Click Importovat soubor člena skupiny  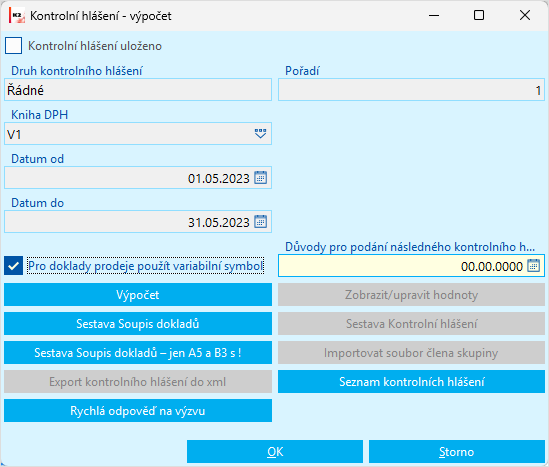pos(411,353)
